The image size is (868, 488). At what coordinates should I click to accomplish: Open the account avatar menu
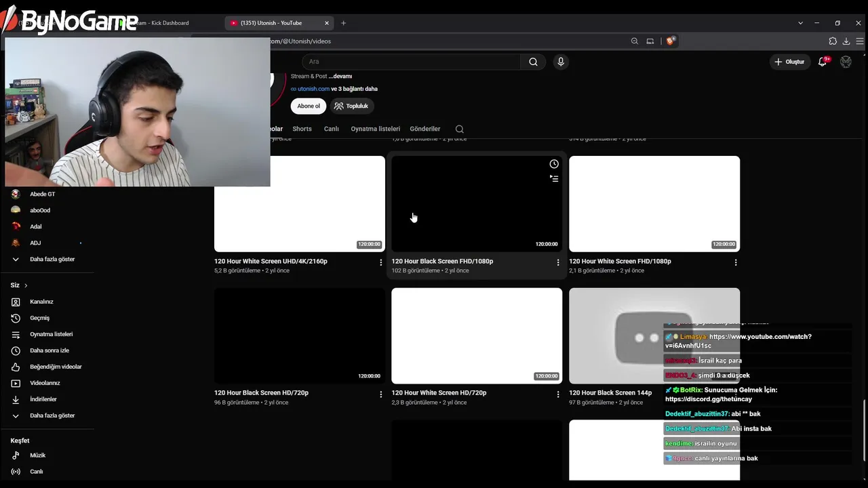[846, 62]
